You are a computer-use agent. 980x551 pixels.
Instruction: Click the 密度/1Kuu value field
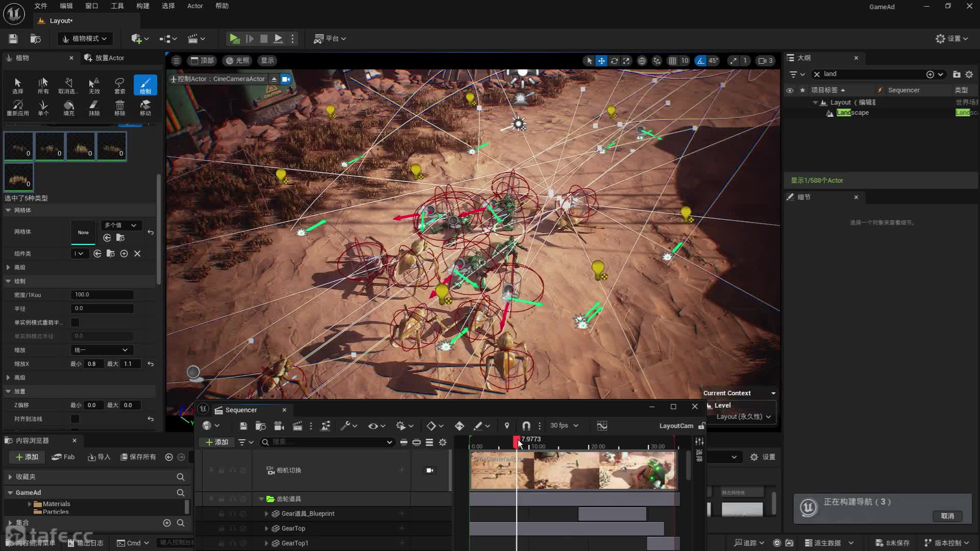[x=102, y=295]
